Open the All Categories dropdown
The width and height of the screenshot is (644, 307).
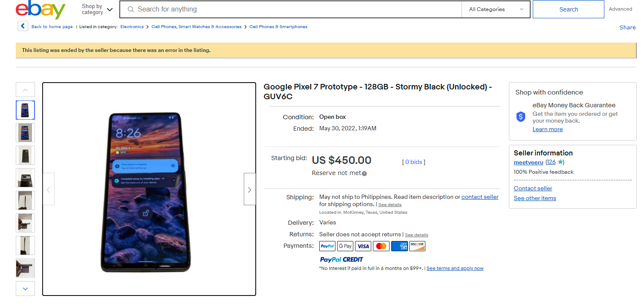click(x=496, y=9)
